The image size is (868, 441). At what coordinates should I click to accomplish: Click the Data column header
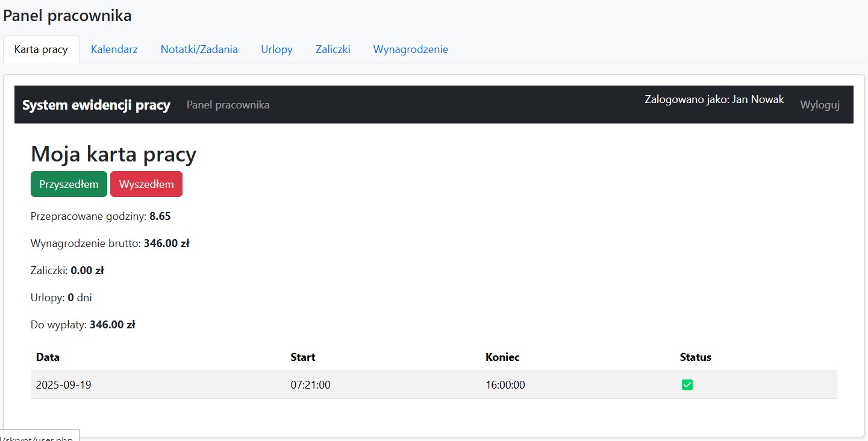click(48, 357)
